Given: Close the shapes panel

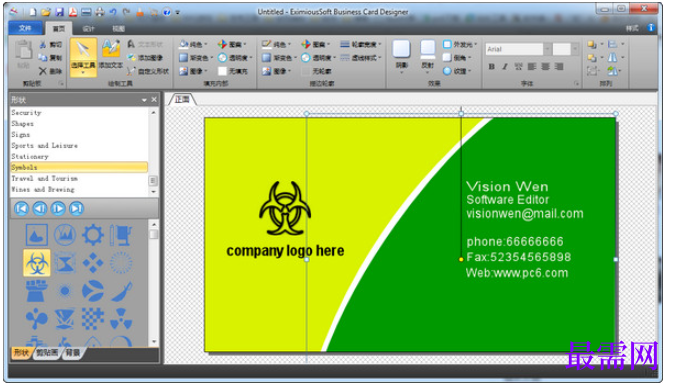Looking at the screenshot, I should click(154, 100).
